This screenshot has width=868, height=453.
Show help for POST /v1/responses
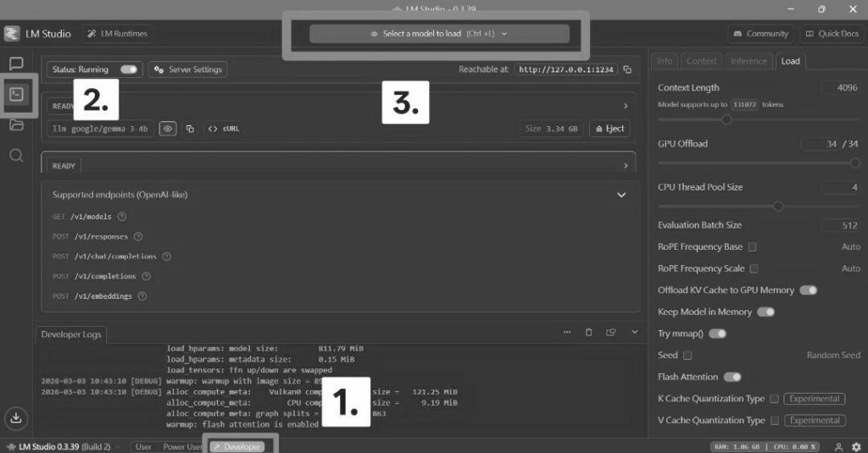(x=138, y=237)
